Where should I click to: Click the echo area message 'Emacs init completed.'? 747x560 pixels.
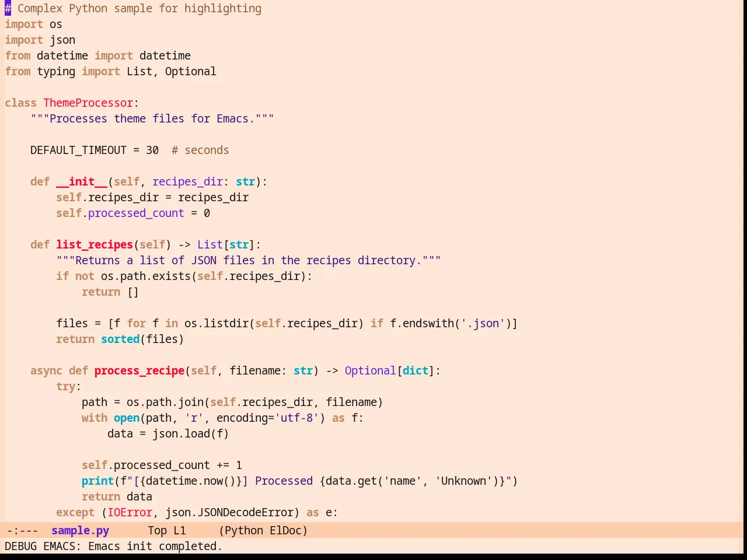point(155,546)
